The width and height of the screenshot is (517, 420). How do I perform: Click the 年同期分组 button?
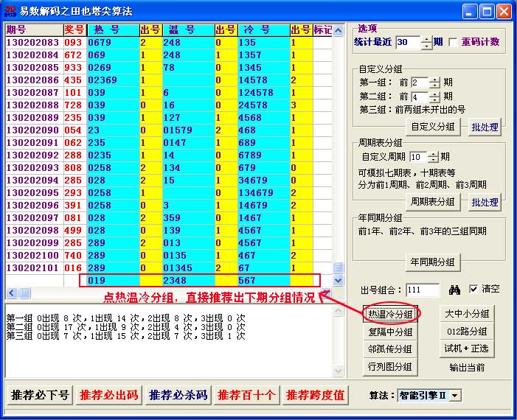point(433,262)
